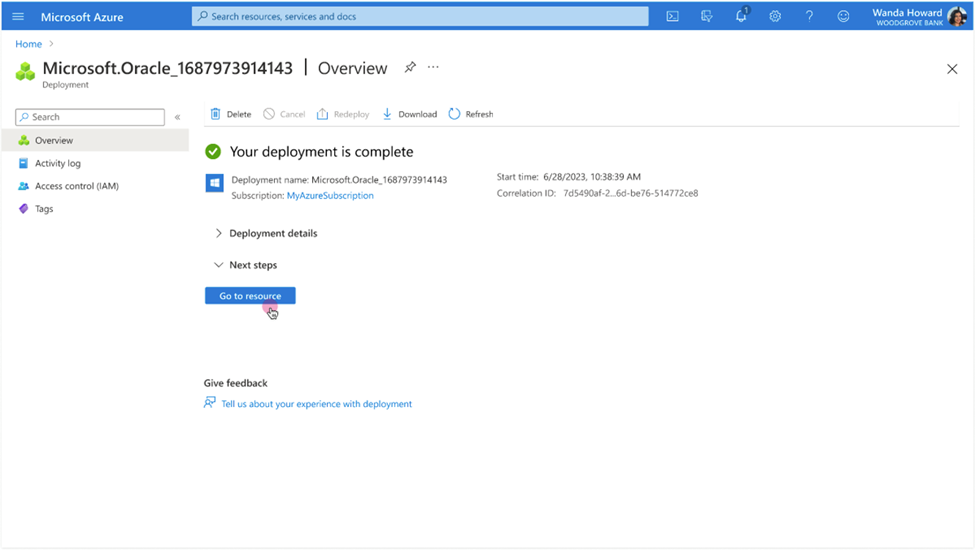Open feedback smiley icon

[x=843, y=17]
